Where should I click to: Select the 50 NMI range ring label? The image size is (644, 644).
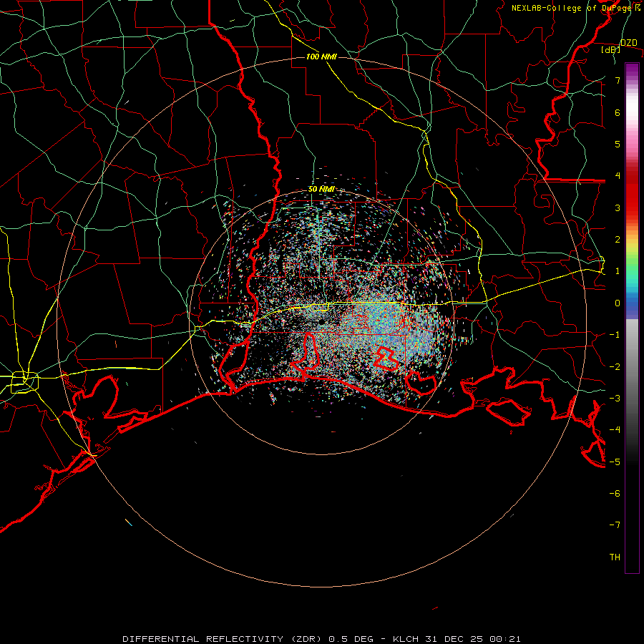tap(321, 190)
